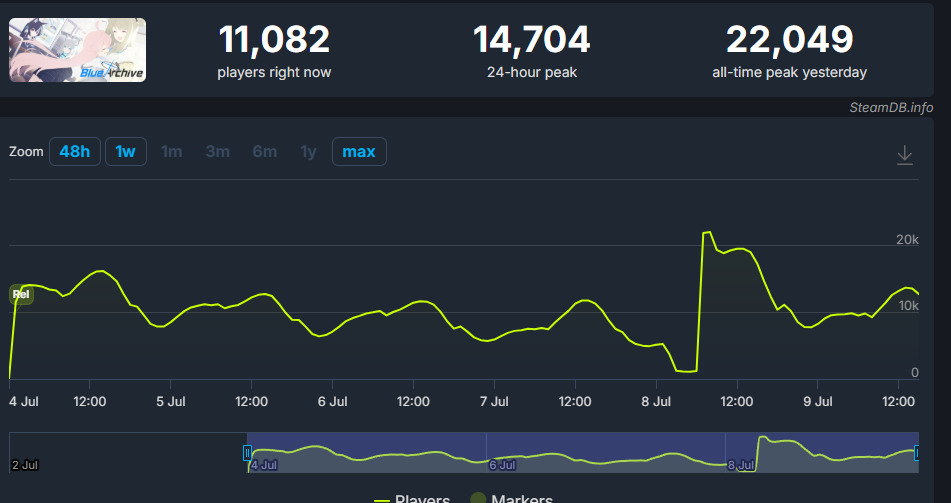Screen dimensions: 951x503
Task: Click the 'players right now' label
Action: tap(274, 73)
